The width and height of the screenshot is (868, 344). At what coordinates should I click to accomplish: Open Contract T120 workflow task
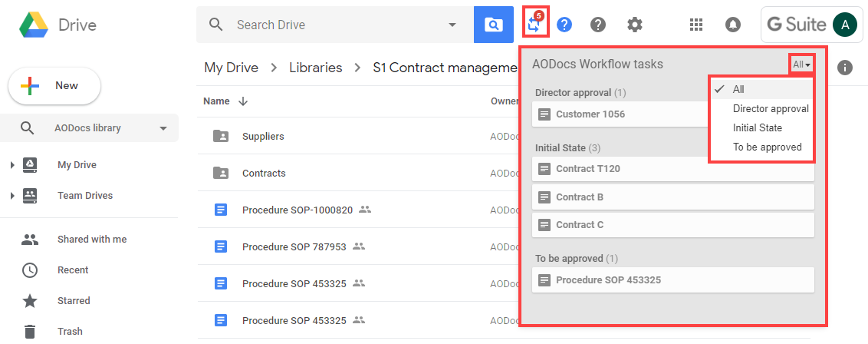tap(673, 169)
